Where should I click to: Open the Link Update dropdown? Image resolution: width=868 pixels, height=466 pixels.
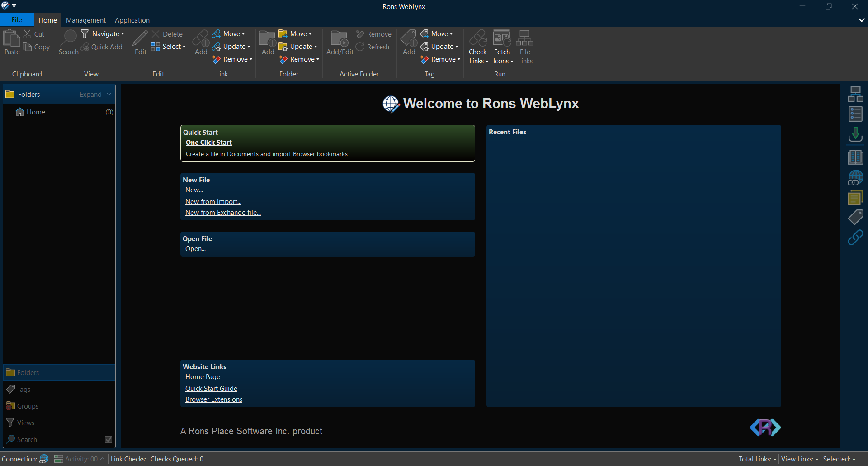[x=231, y=47]
